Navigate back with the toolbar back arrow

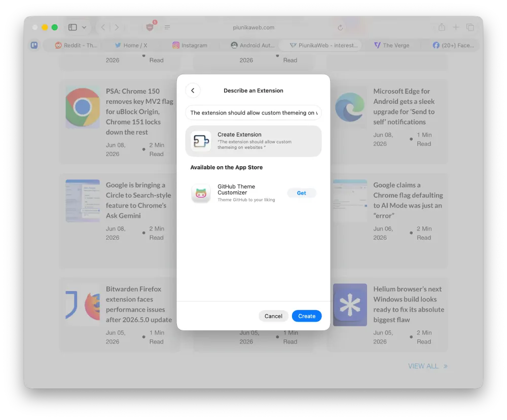[103, 27]
